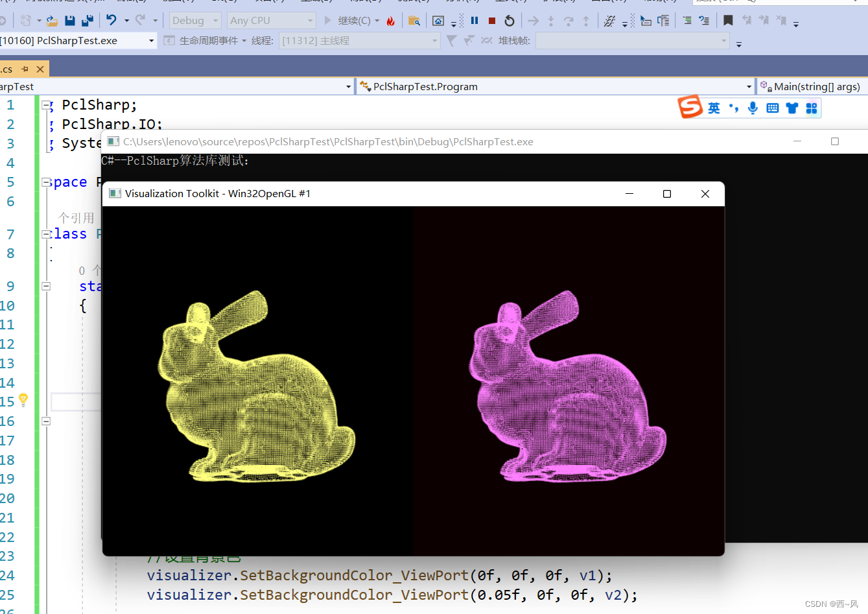This screenshot has width=868, height=614.
Task: Click the yellow bunny in left viewport
Action: (256, 388)
